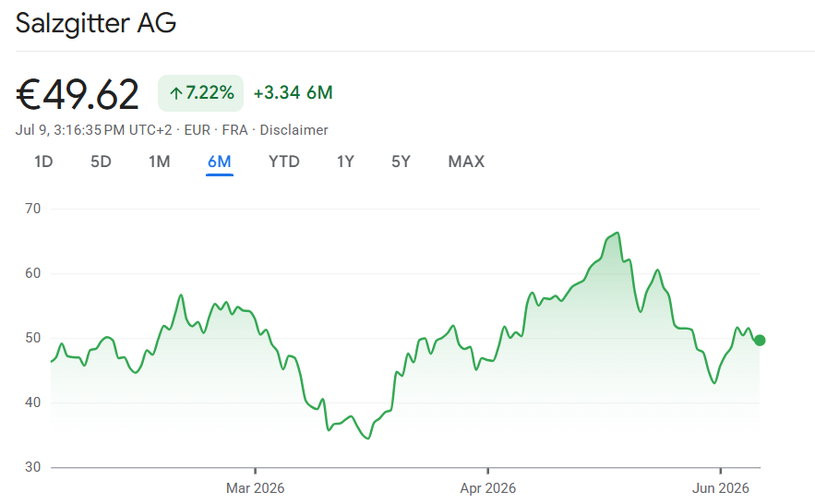
Task: Select the 1D time range tab
Action: tap(43, 162)
